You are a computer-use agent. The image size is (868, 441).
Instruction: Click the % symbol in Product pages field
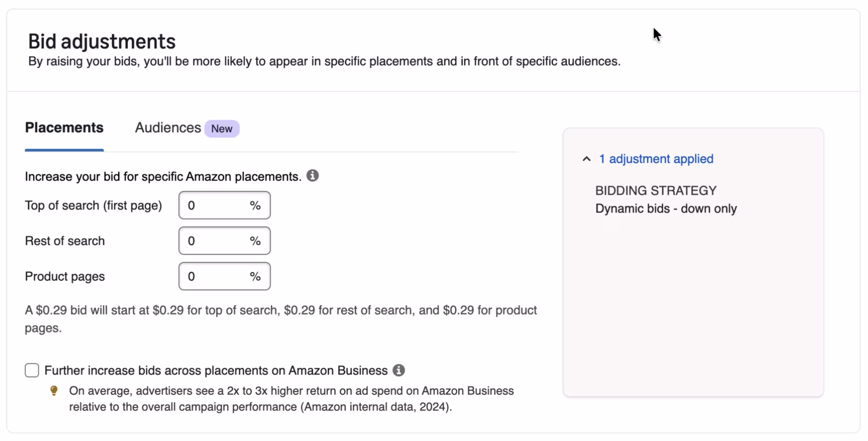click(x=255, y=276)
